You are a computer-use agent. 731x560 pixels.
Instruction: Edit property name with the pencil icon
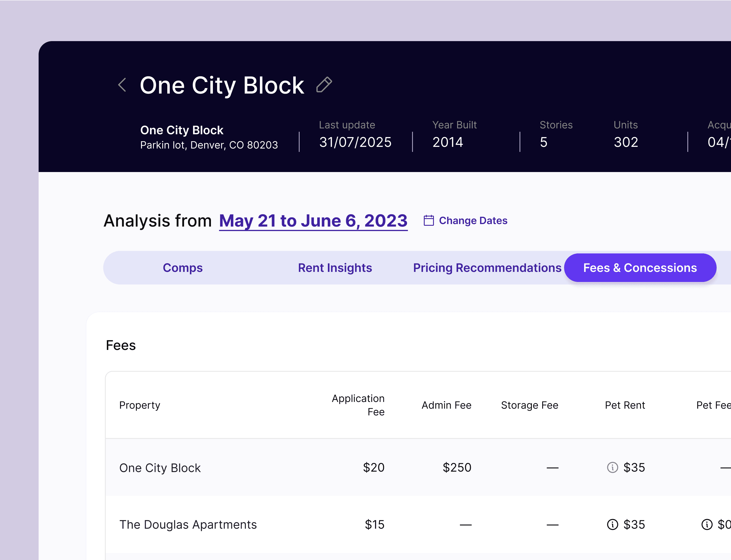tap(324, 84)
